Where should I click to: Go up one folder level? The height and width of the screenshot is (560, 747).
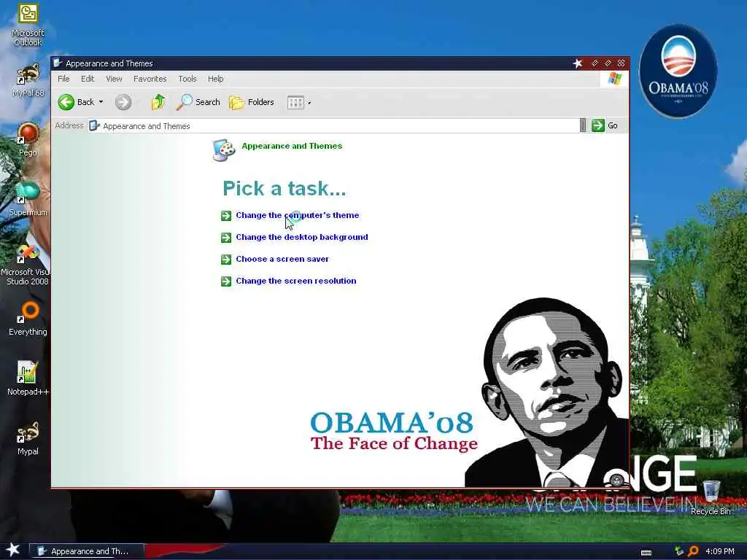click(x=158, y=102)
